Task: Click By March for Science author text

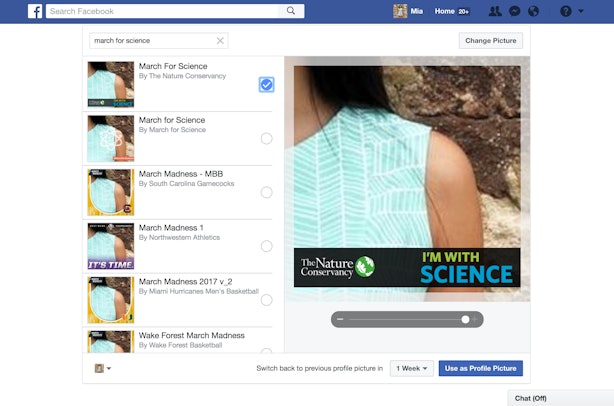Action: [172, 130]
